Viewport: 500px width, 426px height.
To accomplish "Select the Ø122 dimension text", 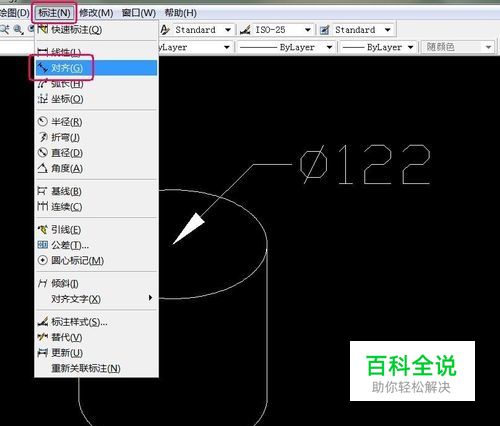I will (365, 165).
